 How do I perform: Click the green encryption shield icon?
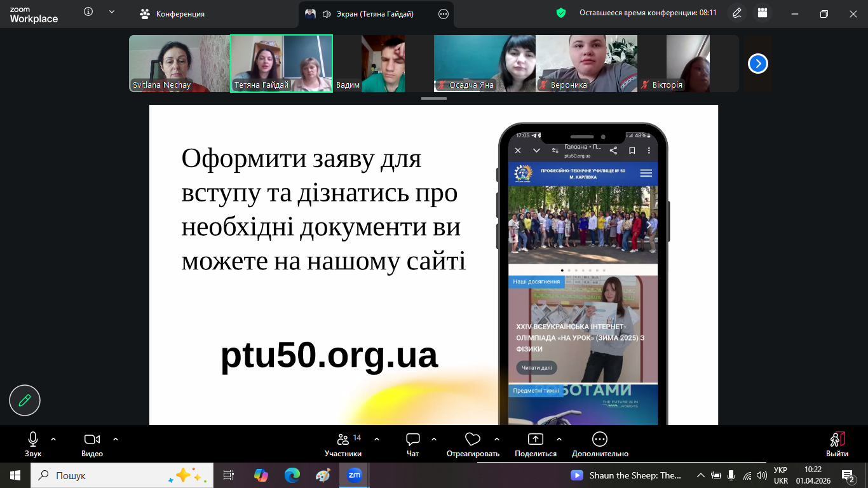[x=560, y=13]
